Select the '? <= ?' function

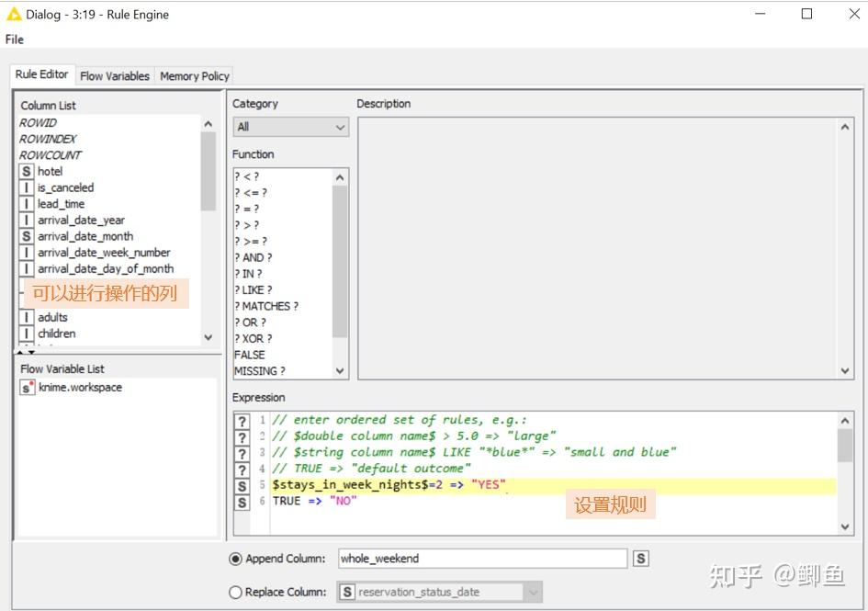click(251, 193)
